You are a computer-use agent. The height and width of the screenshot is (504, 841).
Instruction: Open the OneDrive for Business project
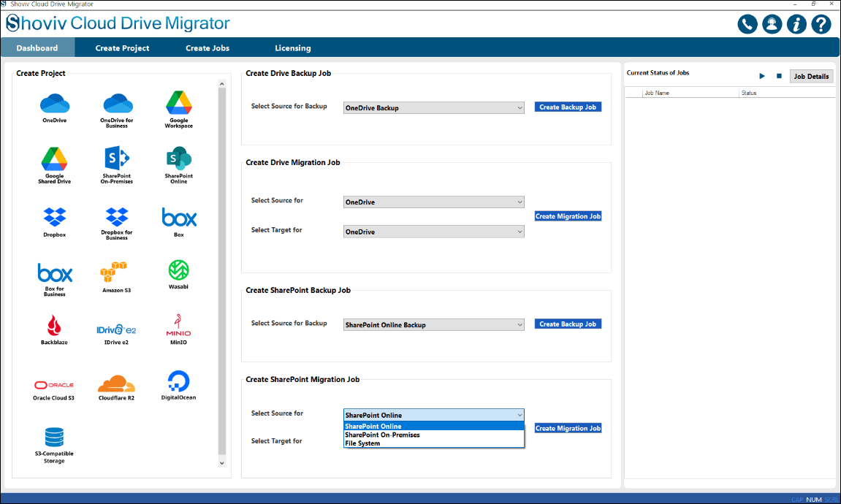click(117, 104)
